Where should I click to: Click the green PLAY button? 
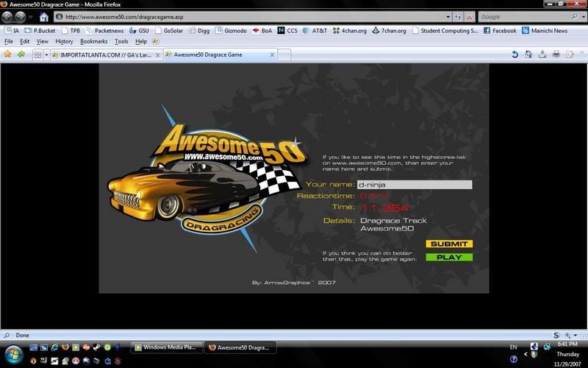tap(449, 257)
